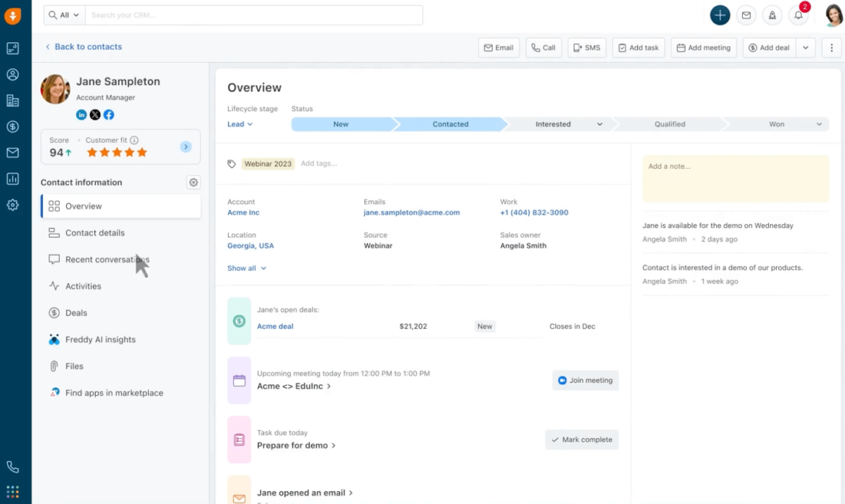This screenshot has height=504, width=845.
Task: Expand Show all contact details
Action: 246,268
